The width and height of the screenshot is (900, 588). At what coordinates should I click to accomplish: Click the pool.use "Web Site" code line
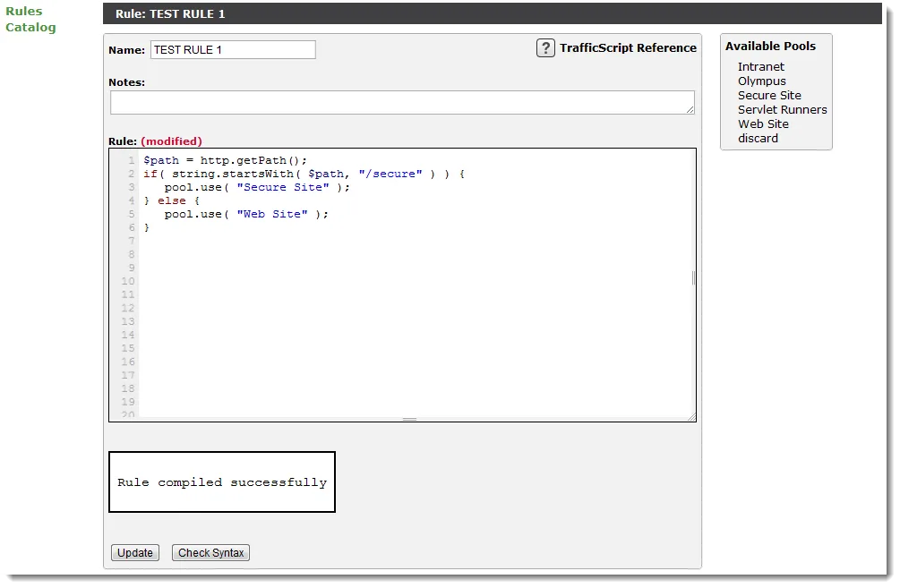tap(246, 214)
